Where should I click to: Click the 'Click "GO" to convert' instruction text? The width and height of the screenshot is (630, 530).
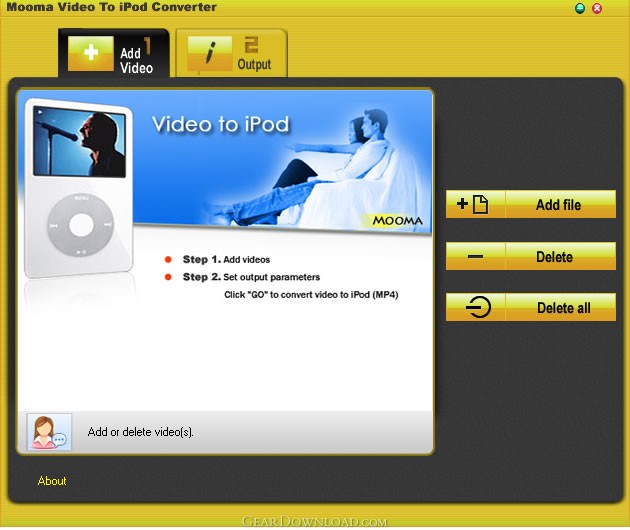coord(311,295)
